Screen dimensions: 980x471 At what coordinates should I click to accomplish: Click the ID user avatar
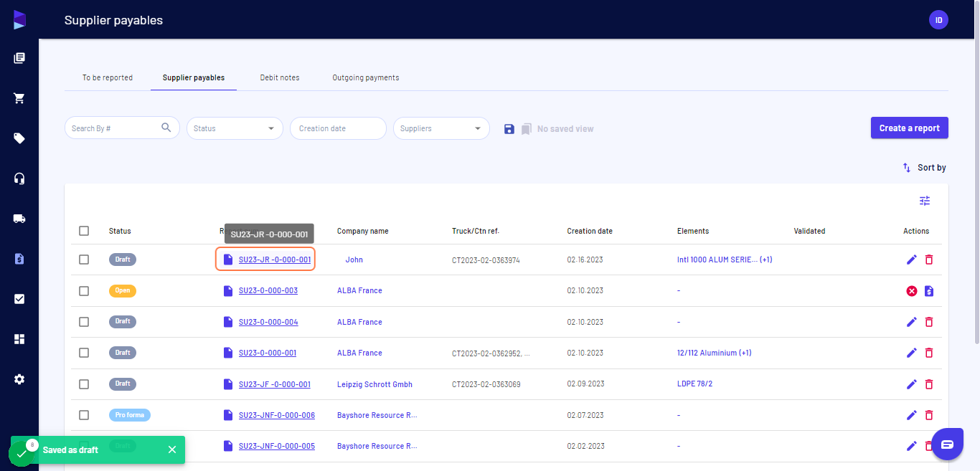(938, 20)
